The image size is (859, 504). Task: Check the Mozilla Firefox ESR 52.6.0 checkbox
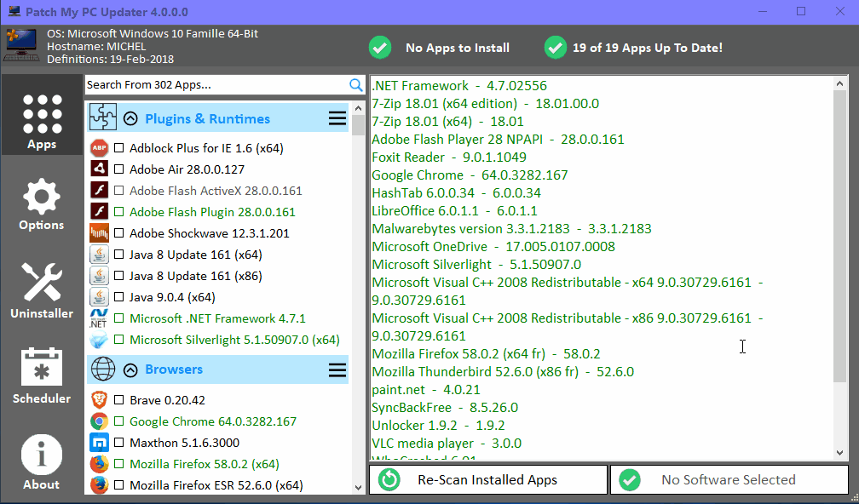pos(119,485)
